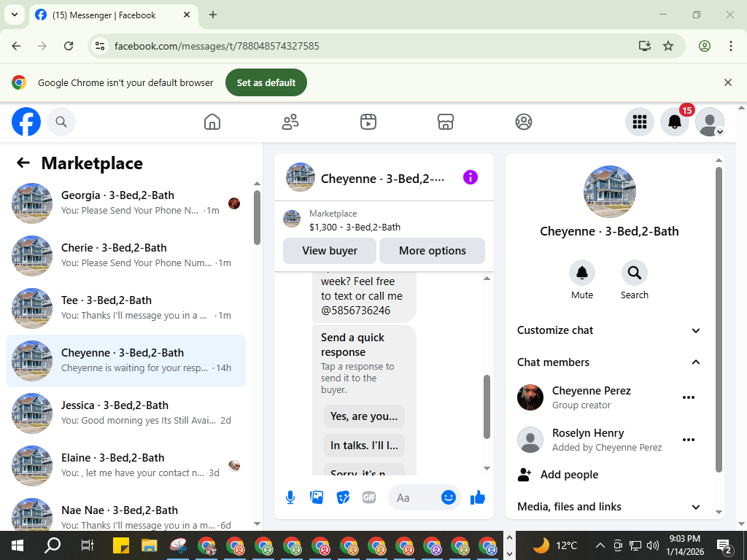
Task: Click View buyer button
Action: tap(330, 251)
